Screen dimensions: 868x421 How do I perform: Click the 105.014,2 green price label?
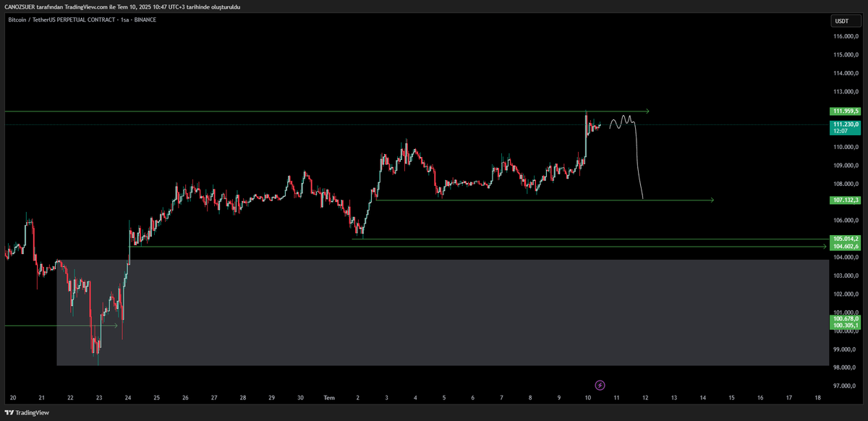[x=844, y=237]
